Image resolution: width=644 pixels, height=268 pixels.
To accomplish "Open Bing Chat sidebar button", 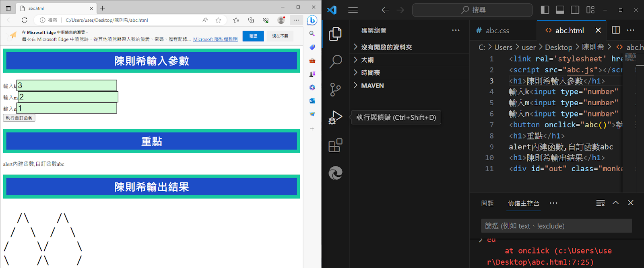I will coord(312,20).
